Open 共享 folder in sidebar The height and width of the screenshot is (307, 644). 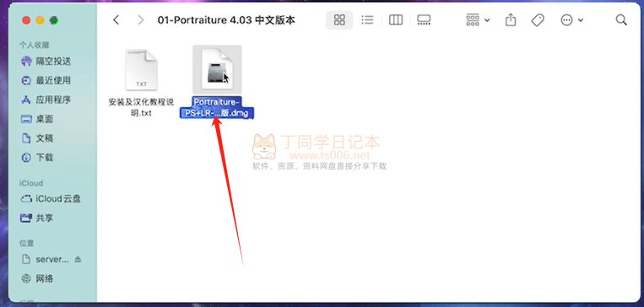(x=45, y=218)
